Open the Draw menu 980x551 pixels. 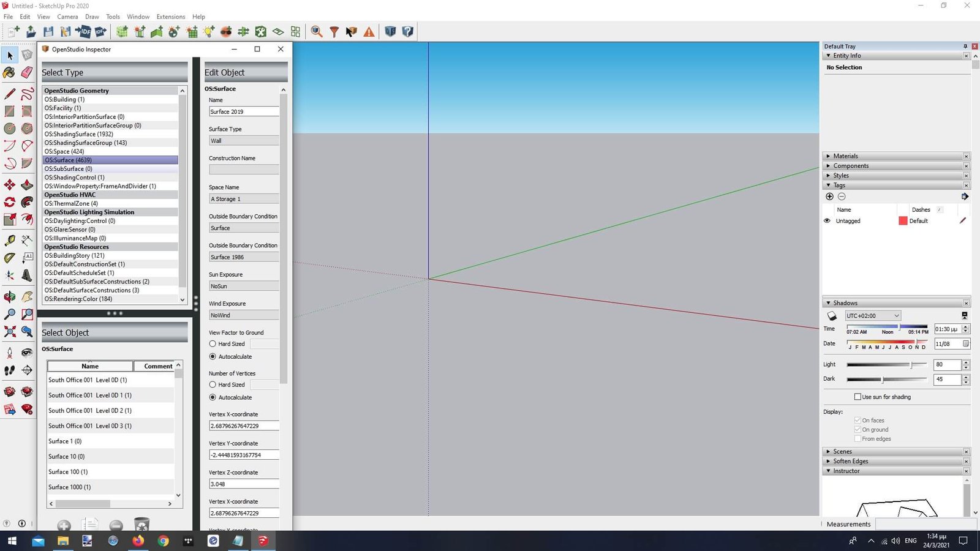coord(92,17)
